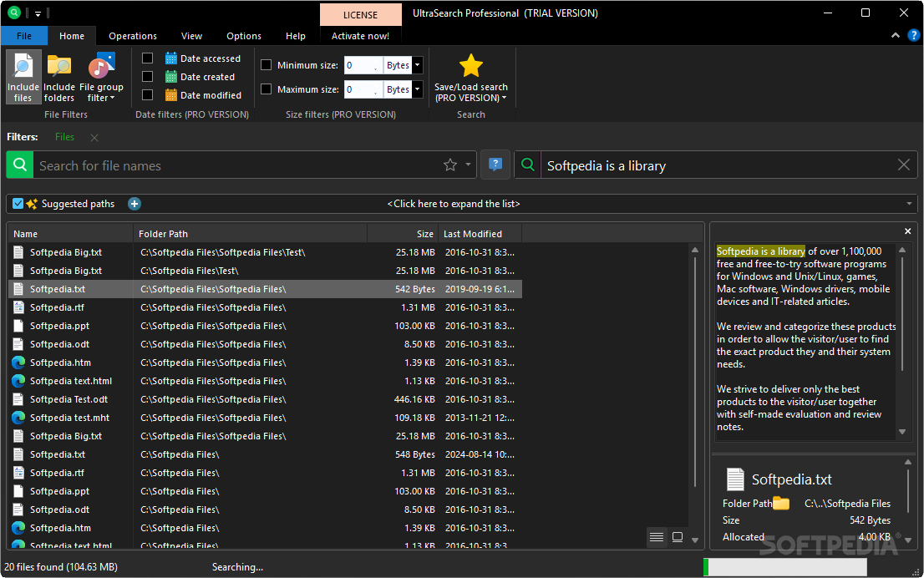The image size is (924, 578).
Task: Click the '20 files found' status text
Action: pyautogui.click(x=61, y=567)
